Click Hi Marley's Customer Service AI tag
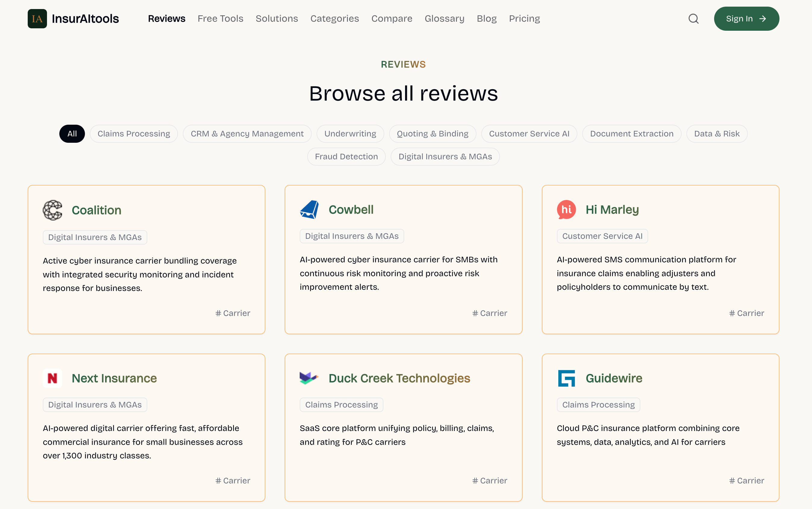The height and width of the screenshot is (509, 812). 602,236
